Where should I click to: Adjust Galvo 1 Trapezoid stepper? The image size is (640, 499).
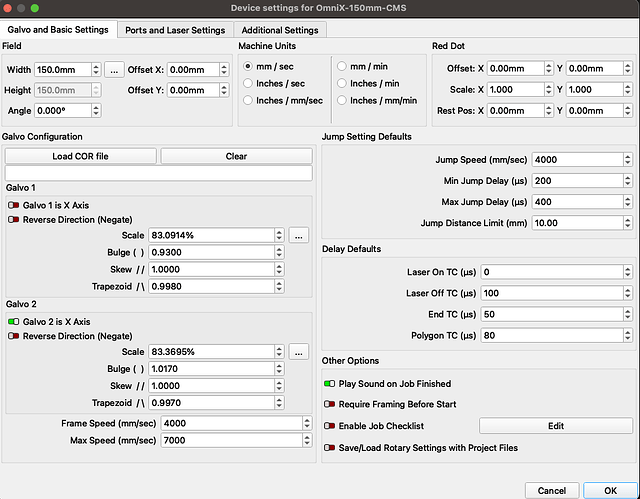click(279, 287)
